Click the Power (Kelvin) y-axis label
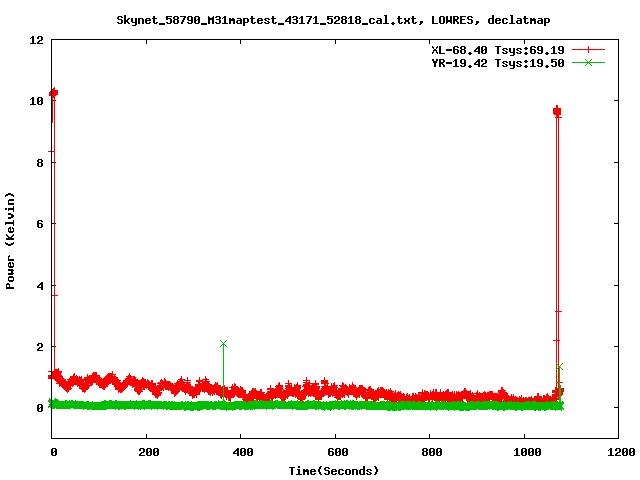640x480 pixels. coord(10,241)
